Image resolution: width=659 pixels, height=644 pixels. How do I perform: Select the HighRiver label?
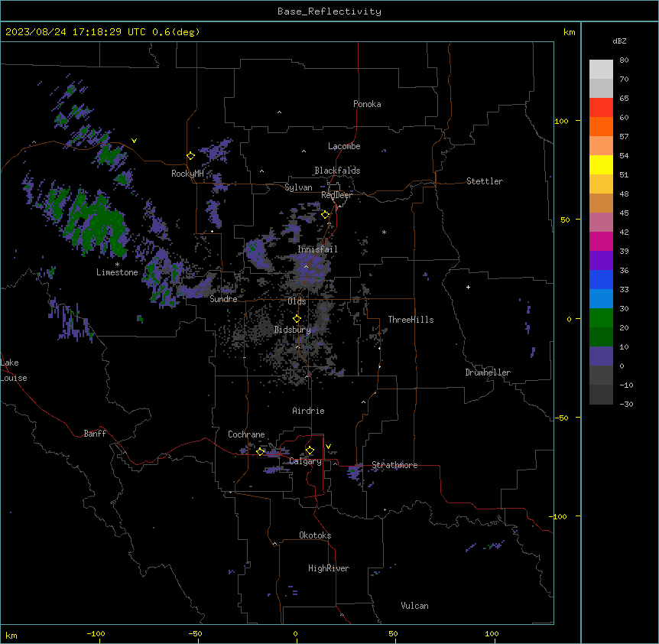point(329,568)
